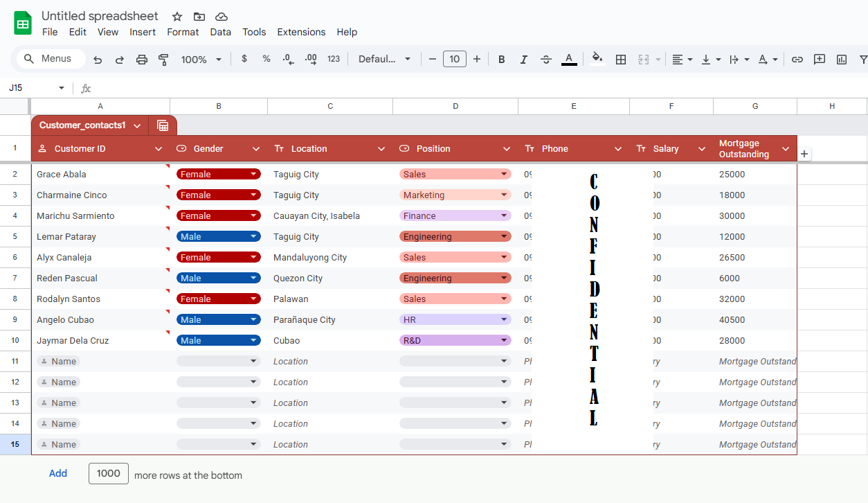Increase font size with plus
Viewport: 868px width, 503px height.
pos(477,59)
